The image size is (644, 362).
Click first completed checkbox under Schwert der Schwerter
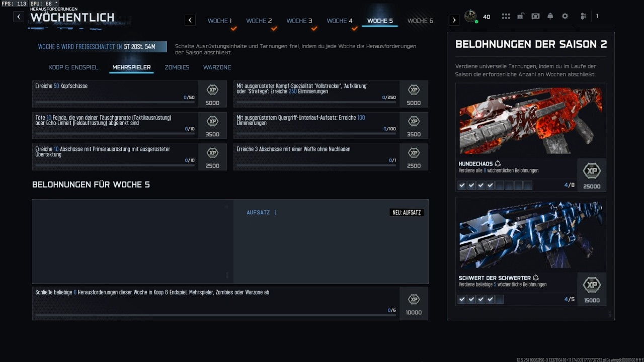pos(462,300)
